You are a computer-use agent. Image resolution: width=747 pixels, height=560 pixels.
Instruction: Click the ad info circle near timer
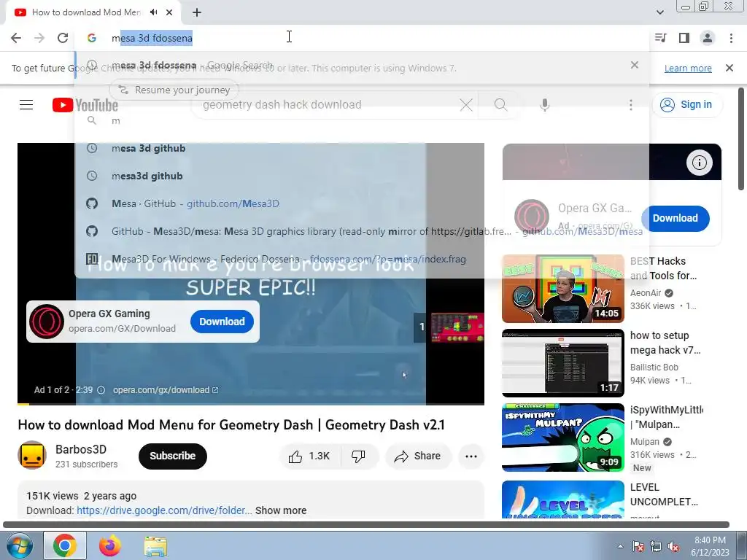click(101, 390)
